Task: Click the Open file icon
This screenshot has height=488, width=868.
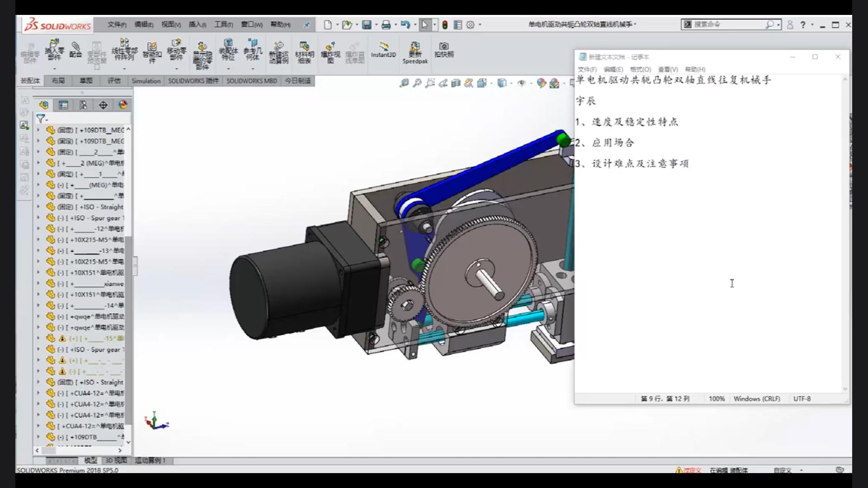Action: (x=347, y=25)
